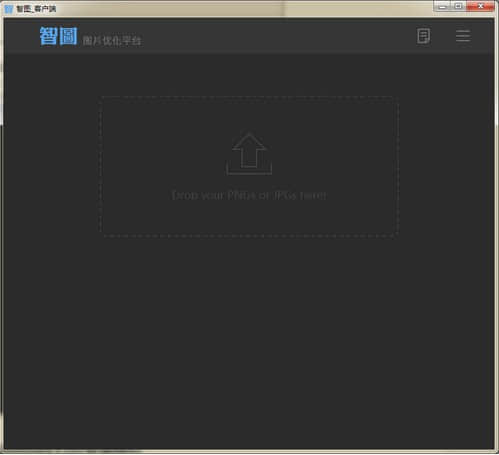Maximize the 智图 client window

click(458, 6)
